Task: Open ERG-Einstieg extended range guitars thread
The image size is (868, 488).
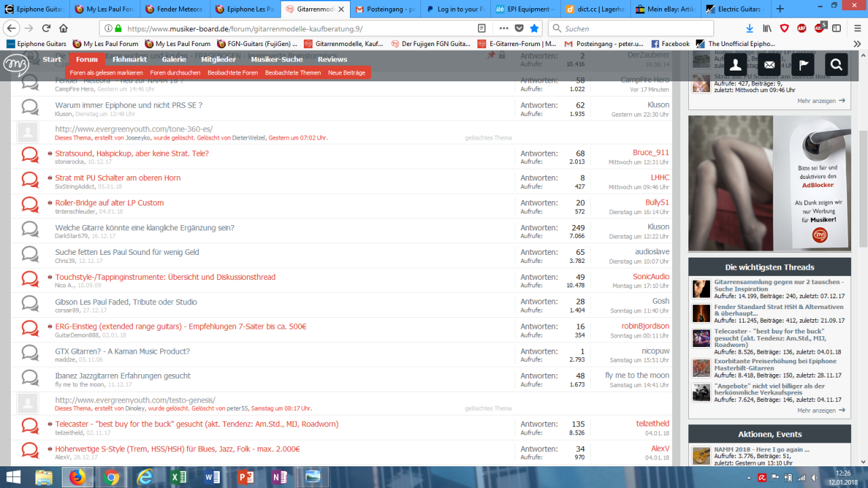Action: pos(181,326)
